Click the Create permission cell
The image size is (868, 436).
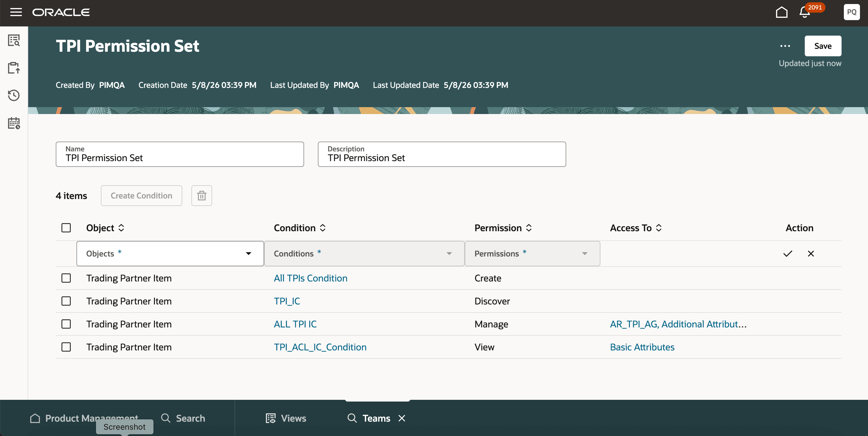pos(487,278)
